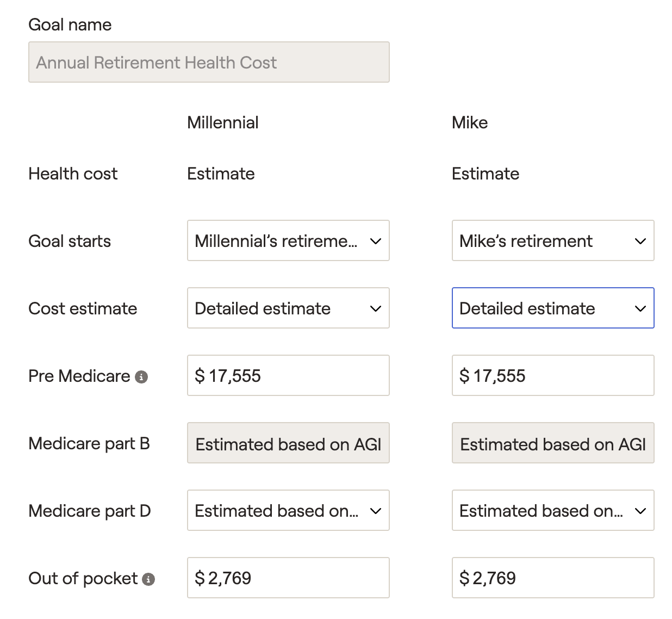
Task: Click the Millennial column heading
Action: 222,122
